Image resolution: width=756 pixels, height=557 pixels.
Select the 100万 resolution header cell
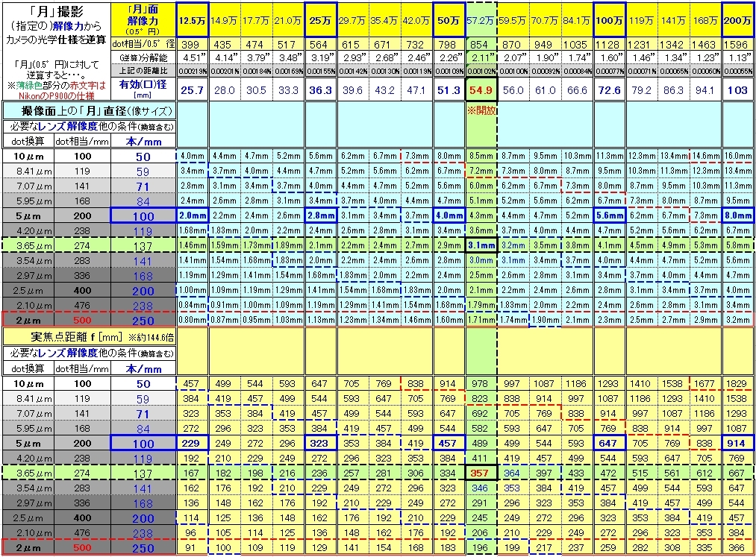point(610,20)
